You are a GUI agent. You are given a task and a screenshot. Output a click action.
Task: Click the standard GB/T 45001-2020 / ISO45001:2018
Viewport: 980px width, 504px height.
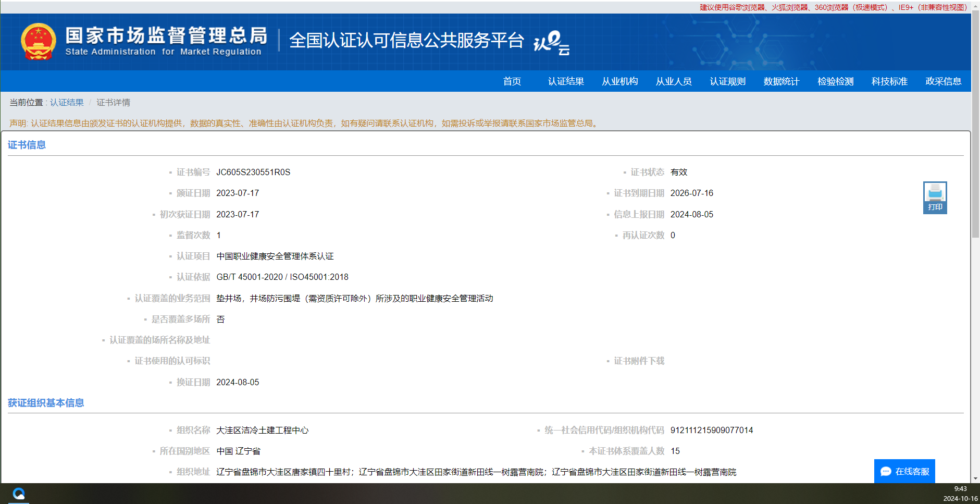coord(282,277)
